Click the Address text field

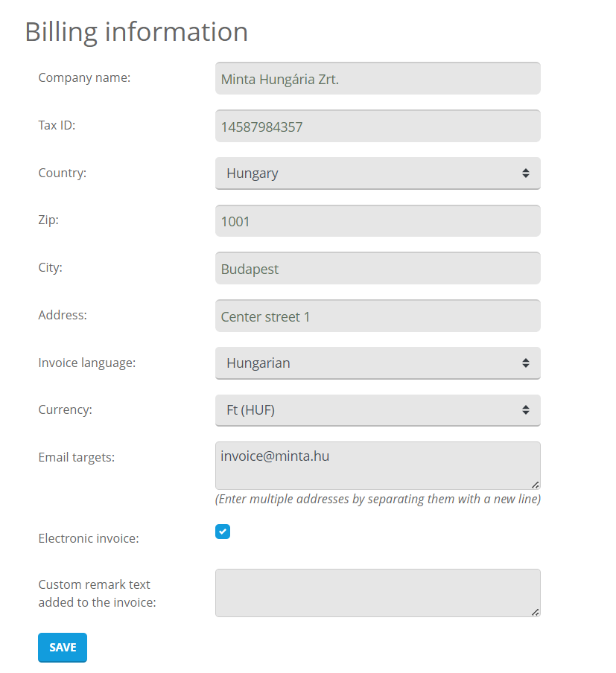(x=377, y=316)
